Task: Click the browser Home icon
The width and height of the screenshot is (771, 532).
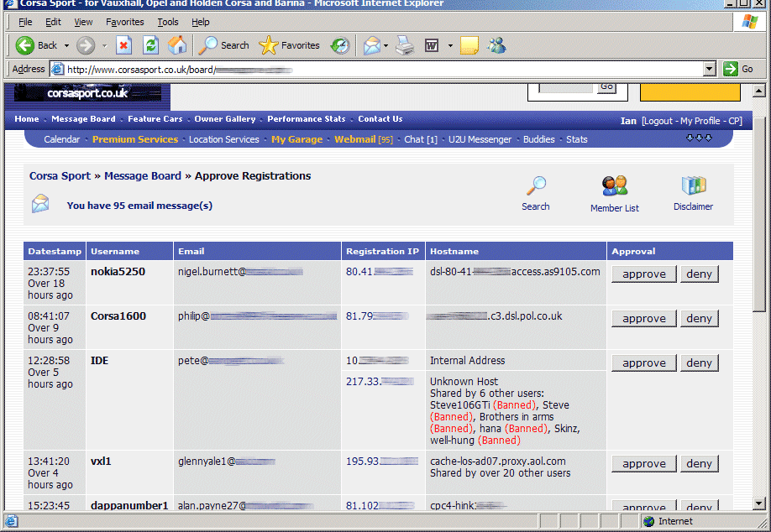Action: tap(177, 45)
